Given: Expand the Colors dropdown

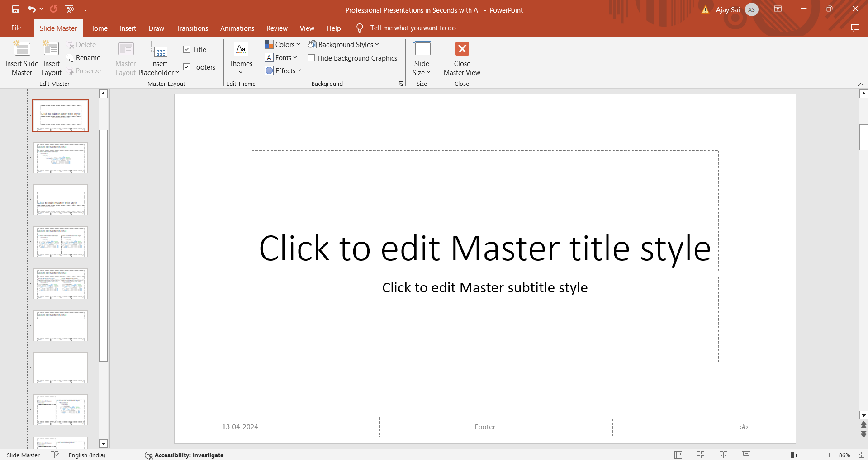Looking at the screenshot, I should pos(283,44).
